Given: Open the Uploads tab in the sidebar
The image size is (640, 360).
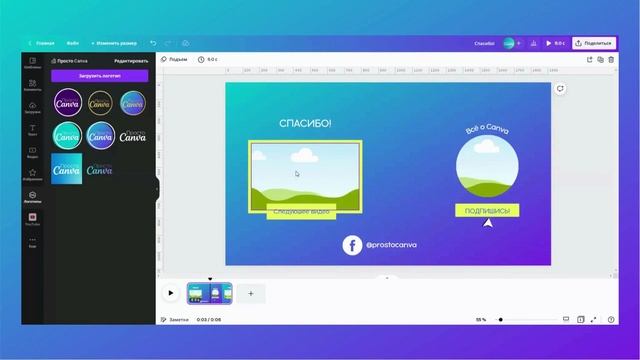Looking at the screenshot, I should [x=33, y=108].
